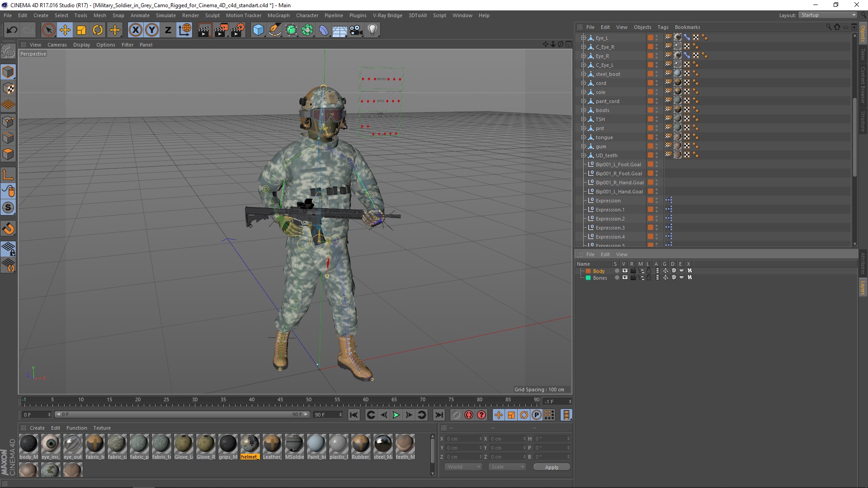
Task: Click the X position input field
Action: click(464, 439)
